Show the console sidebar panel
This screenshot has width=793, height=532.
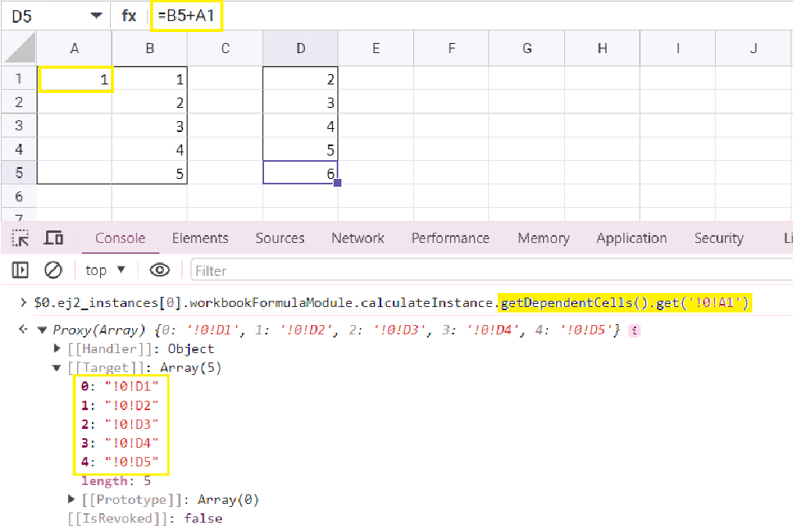(20, 270)
